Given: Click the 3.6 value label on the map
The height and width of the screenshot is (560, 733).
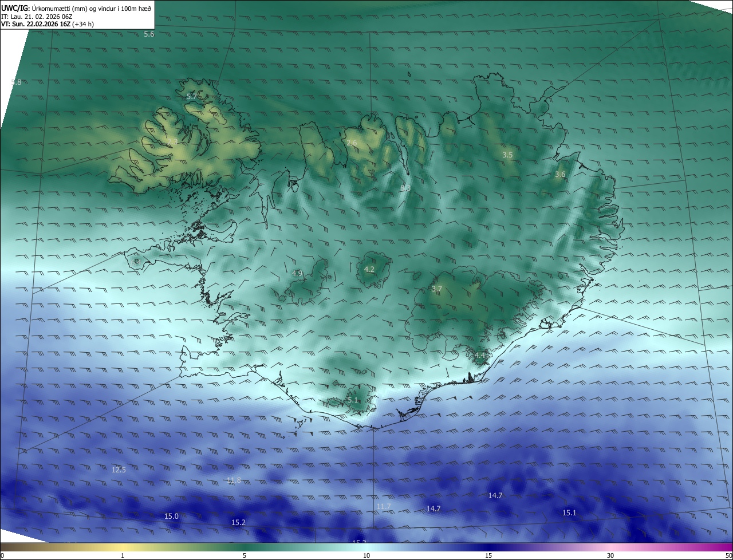Looking at the screenshot, I should 560,175.
